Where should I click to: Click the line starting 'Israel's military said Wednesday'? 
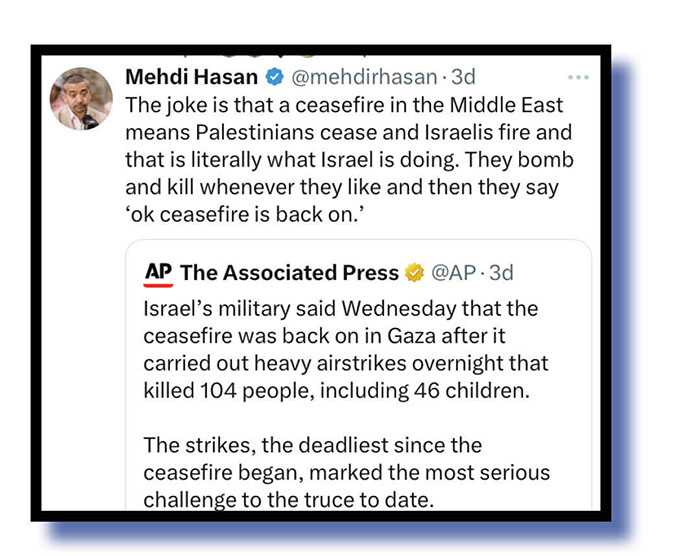[341, 307]
